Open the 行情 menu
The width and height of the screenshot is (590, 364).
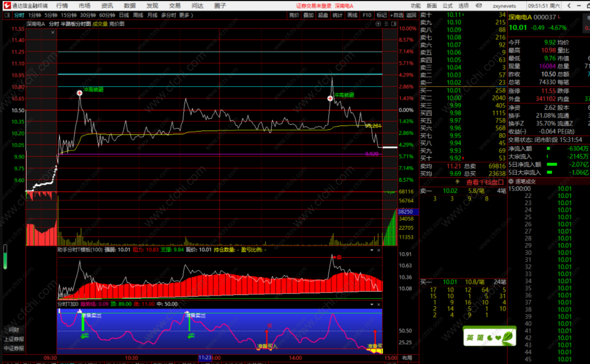click(x=62, y=6)
